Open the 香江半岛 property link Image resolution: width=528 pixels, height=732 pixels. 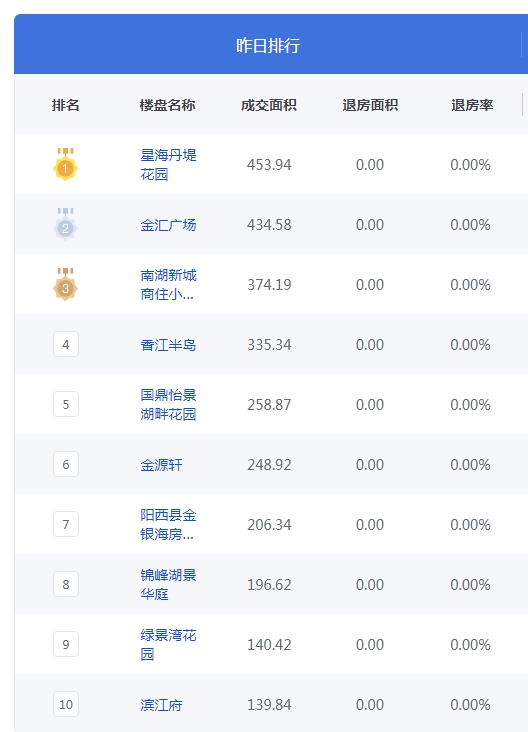168,345
